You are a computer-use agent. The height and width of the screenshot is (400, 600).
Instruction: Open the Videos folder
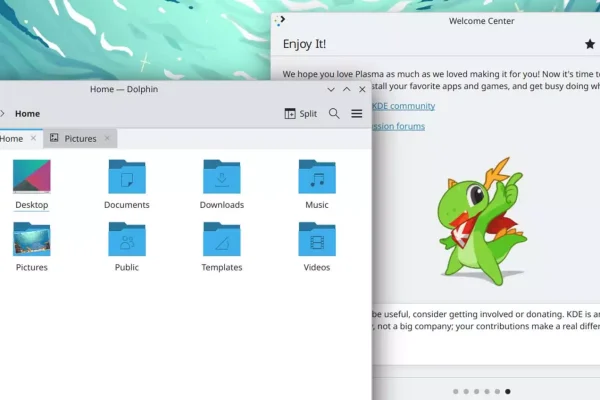(316, 242)
